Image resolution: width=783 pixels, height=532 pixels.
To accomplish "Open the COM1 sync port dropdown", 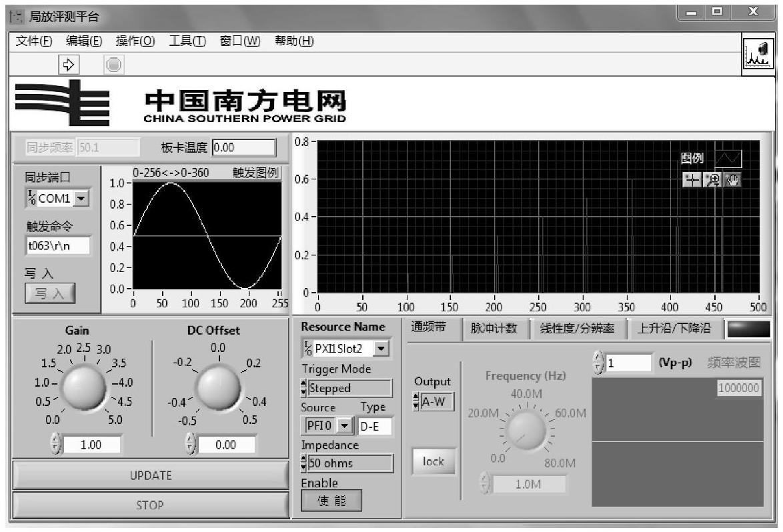I will point(81,198).
